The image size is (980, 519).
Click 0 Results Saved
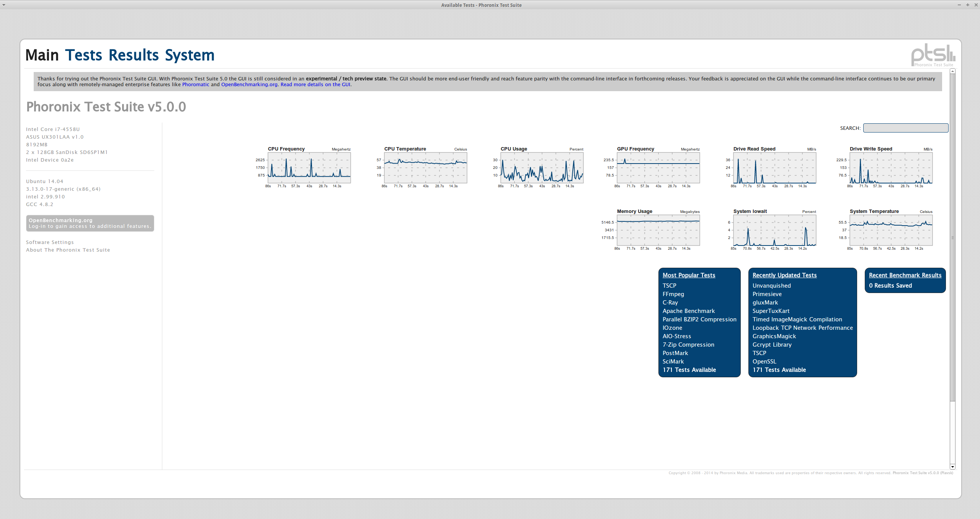(x=890, y=286)
